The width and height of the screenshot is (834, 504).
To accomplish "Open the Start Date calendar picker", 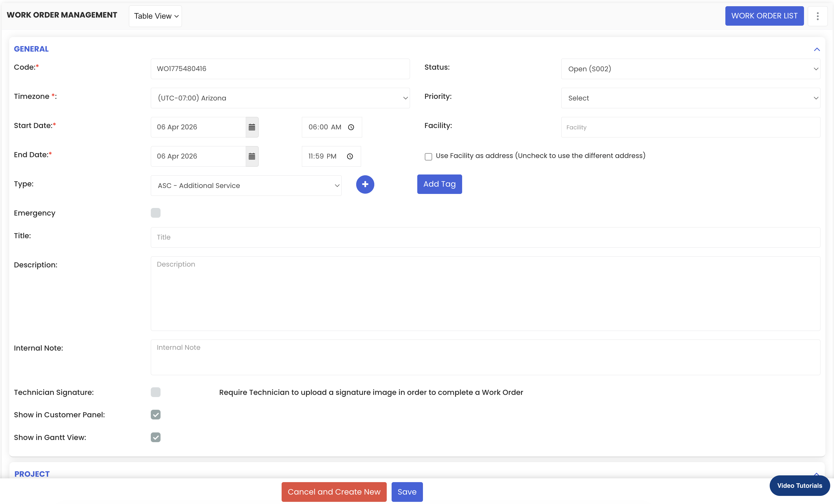I will pyautogui.click(x=252, y=127).
